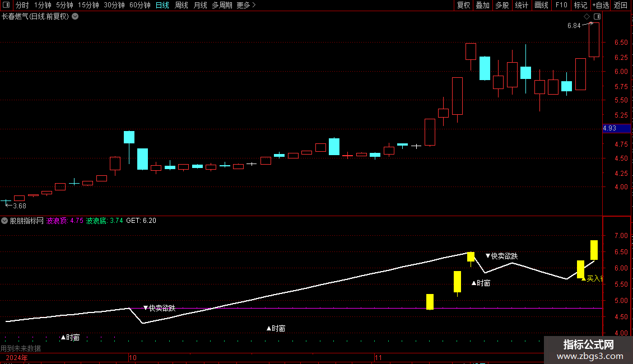
Task: Switch to 月线 monthly tab
Action: 200,5
